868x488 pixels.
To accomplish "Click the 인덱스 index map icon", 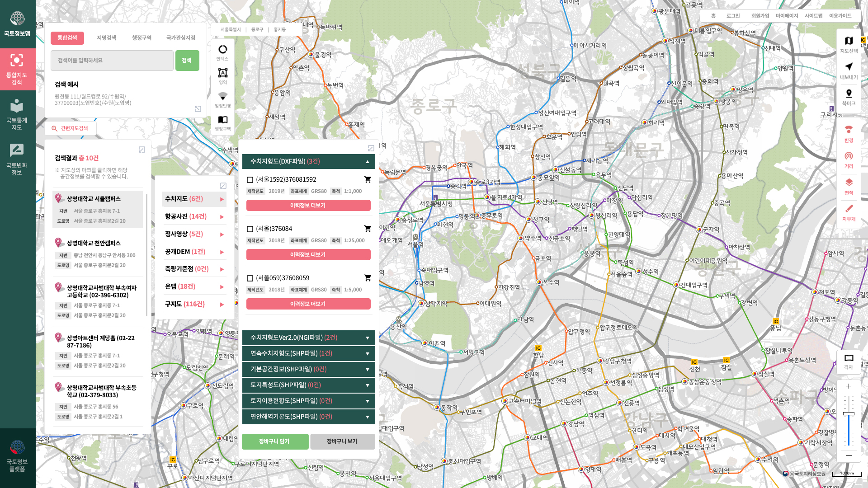I will 222,50.
